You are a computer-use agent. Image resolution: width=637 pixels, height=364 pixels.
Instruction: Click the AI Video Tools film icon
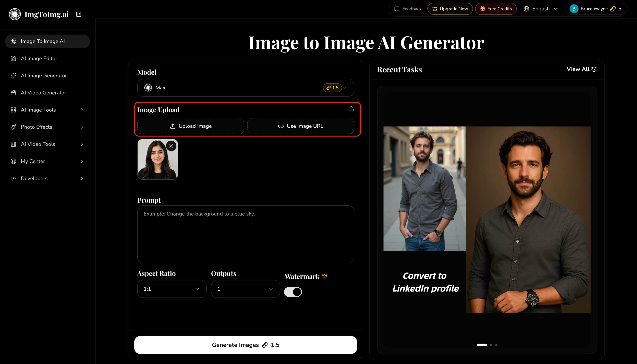pyautogui.click(x=13, y=144)
